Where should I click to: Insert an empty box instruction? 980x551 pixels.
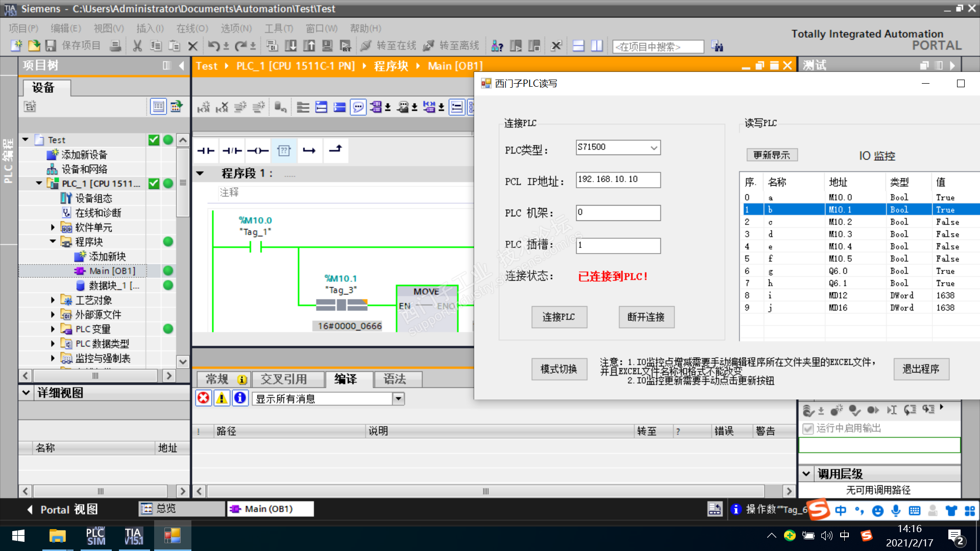[284, 151]
